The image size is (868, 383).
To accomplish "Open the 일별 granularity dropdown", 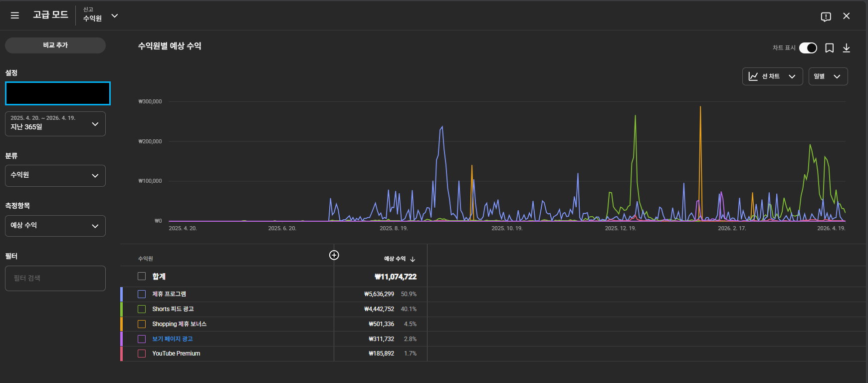I will click(x=828, y=76).
